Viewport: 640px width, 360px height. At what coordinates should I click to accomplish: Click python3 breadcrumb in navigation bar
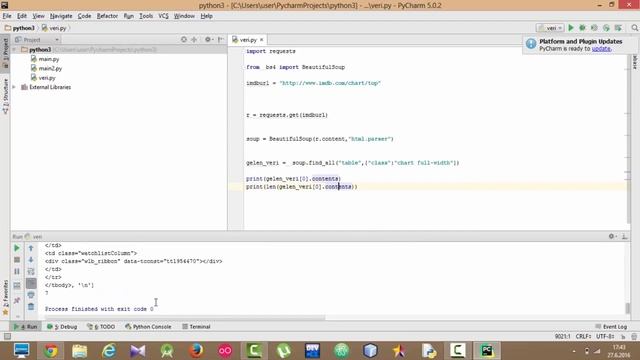20,28
